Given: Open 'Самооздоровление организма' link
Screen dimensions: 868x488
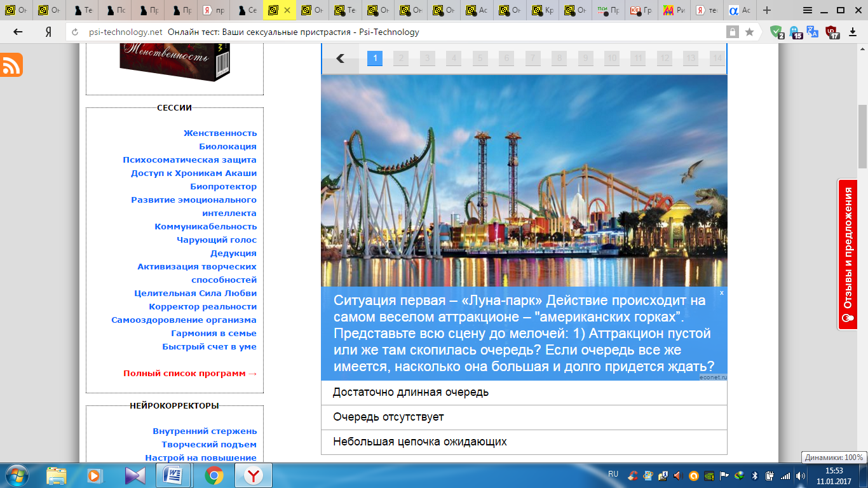Looking at the screenshot, I should (184, 320).
